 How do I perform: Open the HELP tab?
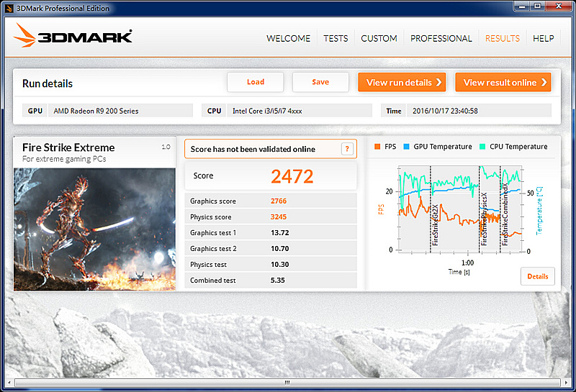[543, 39]
